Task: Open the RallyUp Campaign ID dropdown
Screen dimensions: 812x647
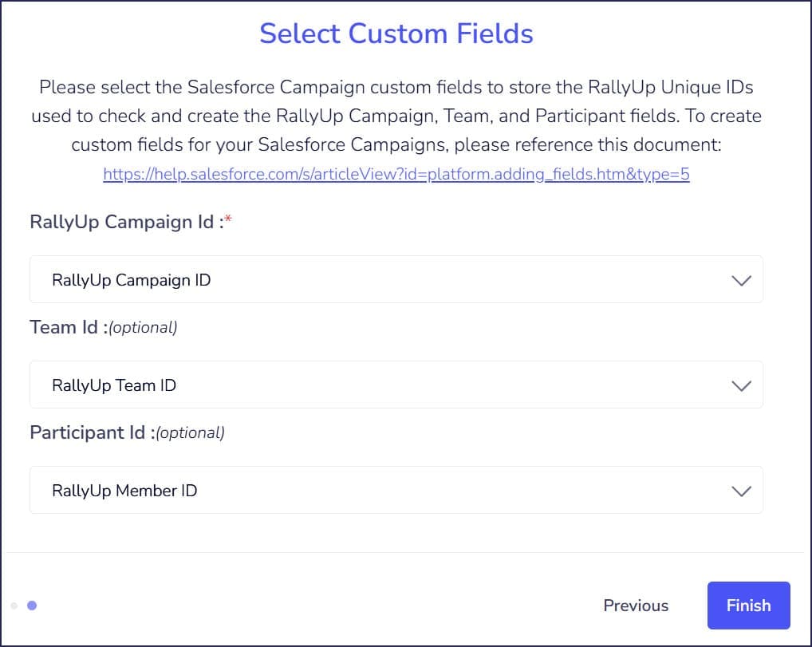Action: click(x=396, y=280)
